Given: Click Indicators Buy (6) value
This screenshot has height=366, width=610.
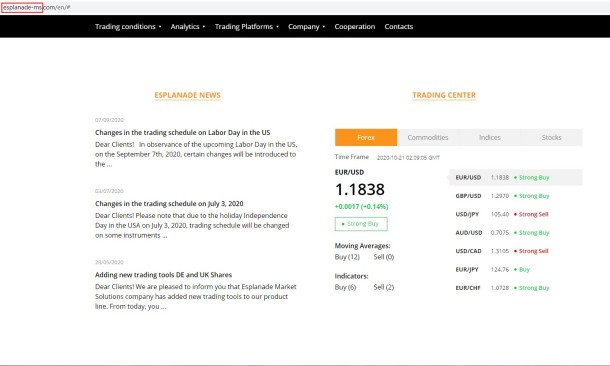Looking at the screenshot, I should (345, 287).
